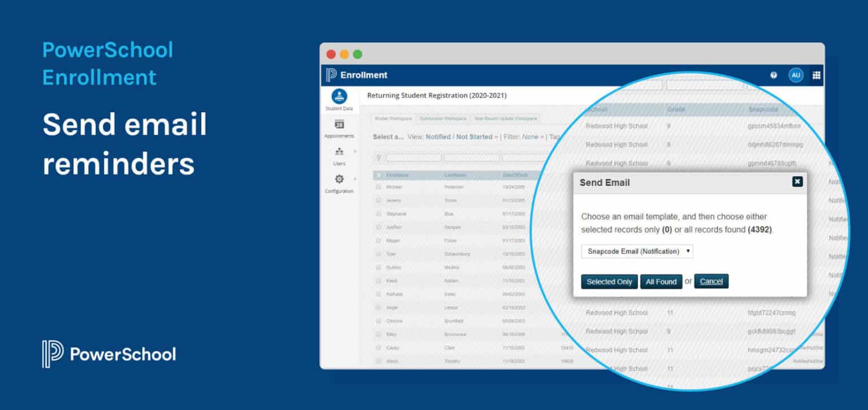This screenshot has height=410, width=868.
Task: Toggle the select-all checkbox in table header
Action: click(377, 175)
